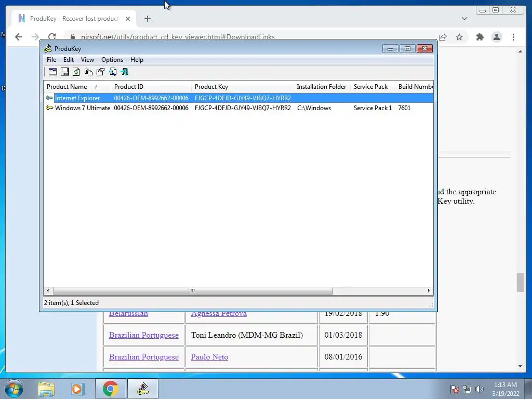This screenshot has width=532, height=399.
Task: Open Chrome three-dot menu
Action: 514,37
